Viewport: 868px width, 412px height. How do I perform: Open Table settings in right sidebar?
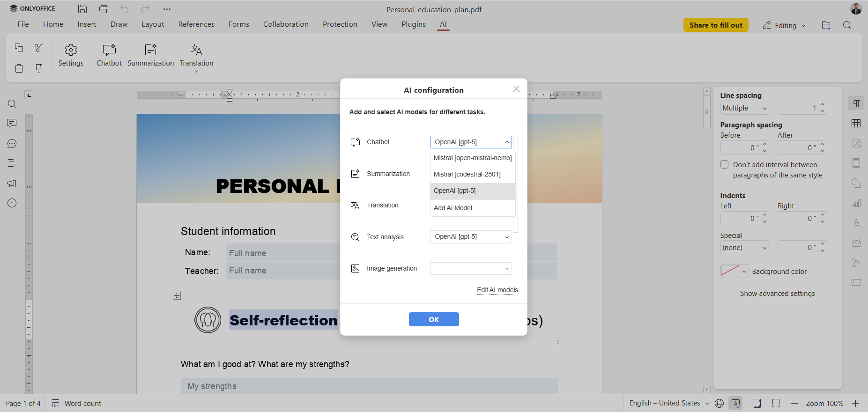(x=856, y=123)
